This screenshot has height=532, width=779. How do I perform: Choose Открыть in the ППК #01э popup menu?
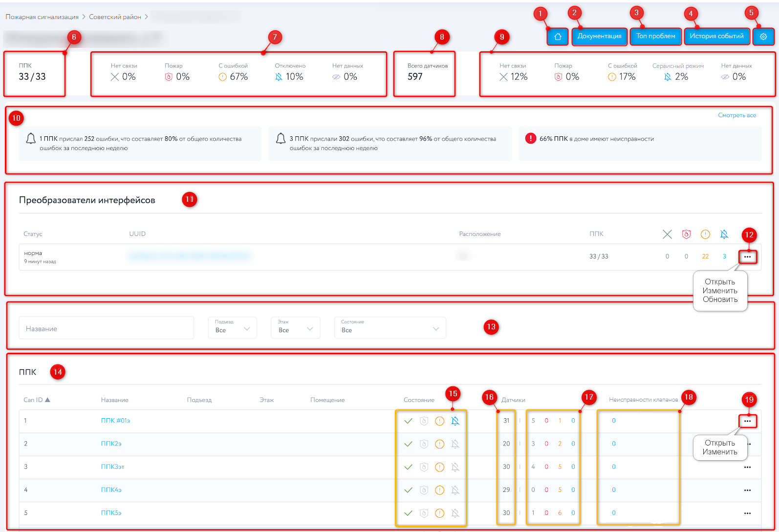click(720, 443)
